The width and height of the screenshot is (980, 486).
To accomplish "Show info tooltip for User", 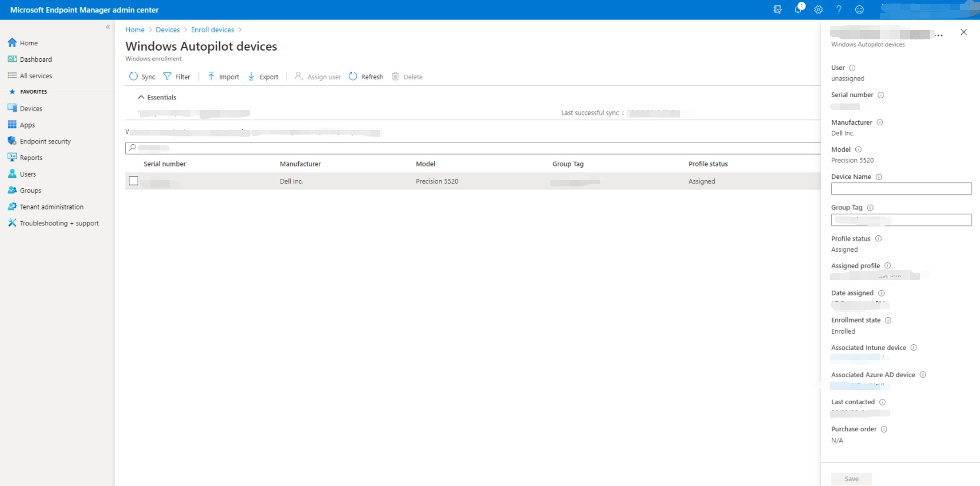I will click(852, 68).
